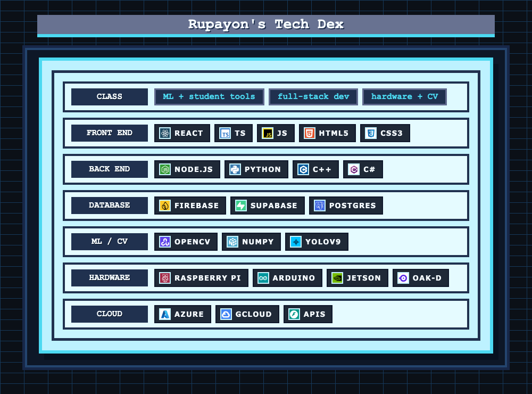Click the Postgres elephant icon
The width and height of the screenshot is (532, 394).
point(320,206)
